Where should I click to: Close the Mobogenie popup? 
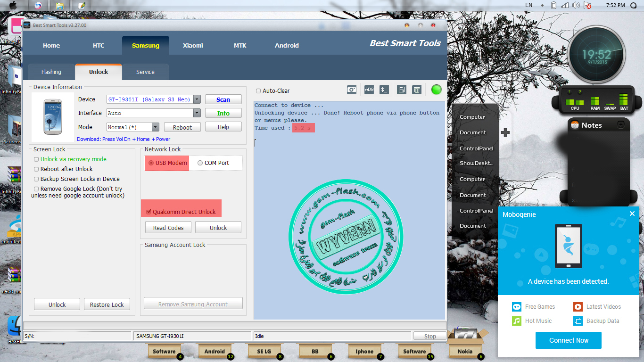pyautogui.click(x=632, y=214)
